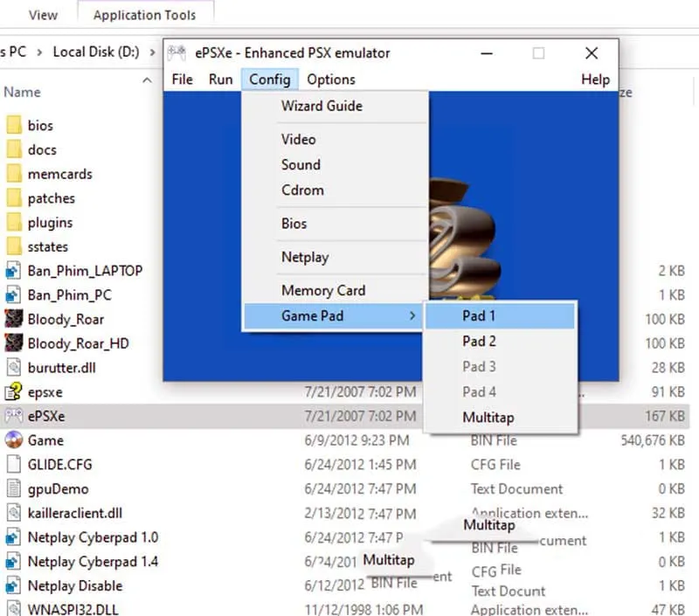699x616 pixels.
Task: Open the docs folder icon
Action: [x=14, y=149]
